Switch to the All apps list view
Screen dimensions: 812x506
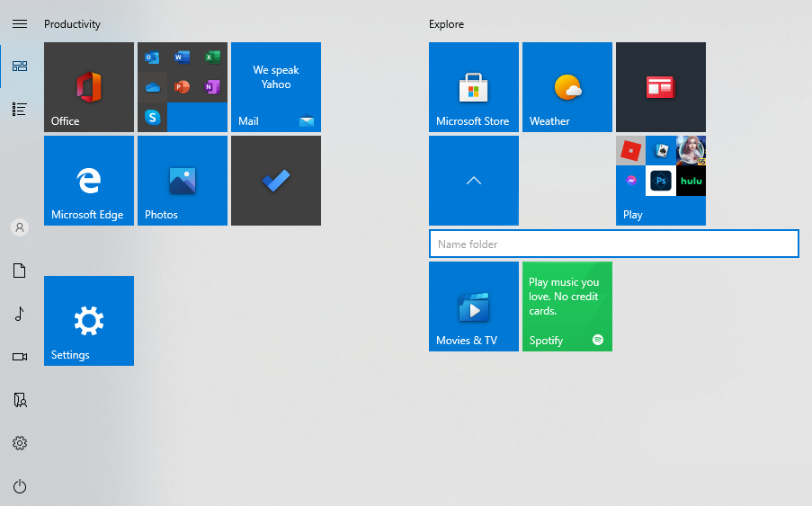pos(20,109)
